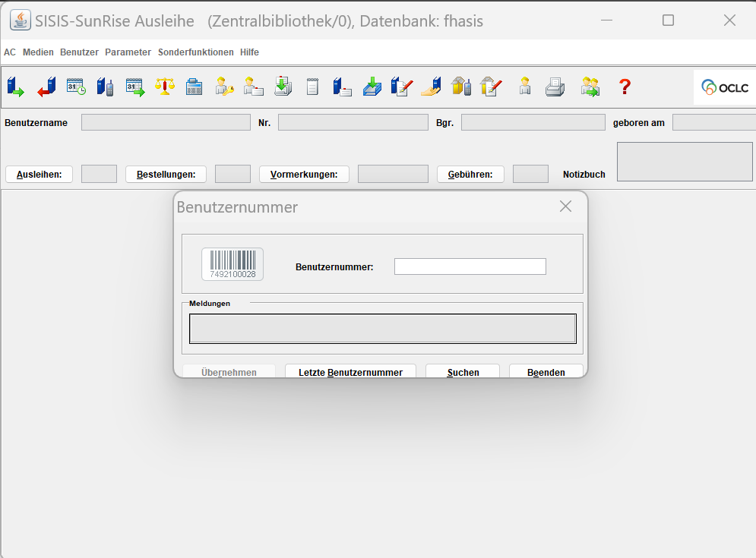Open the Sonderfunktionen menu
Image resolution: width=756 pixels, height=558 pixels.
point(195,52)
